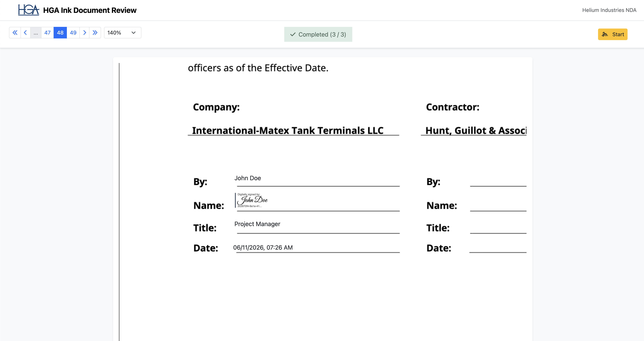Select page 48 in pagination

(x=60, y=33)
